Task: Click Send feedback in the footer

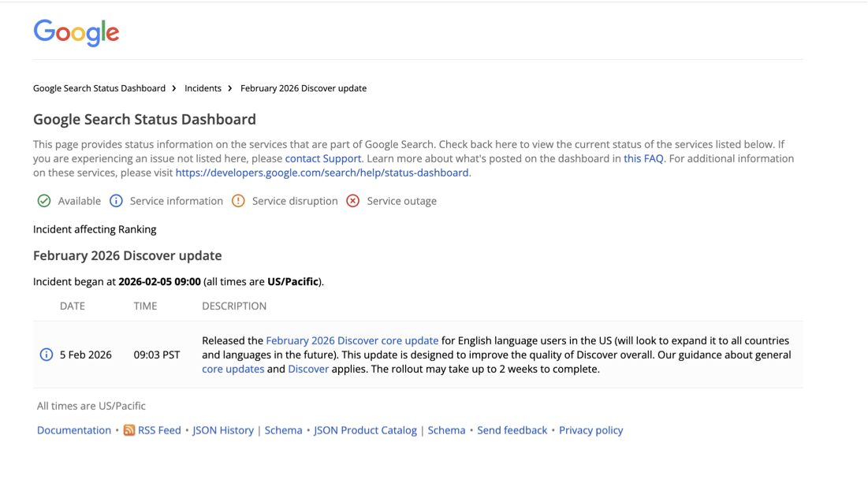Action: (x=512, y=430)
